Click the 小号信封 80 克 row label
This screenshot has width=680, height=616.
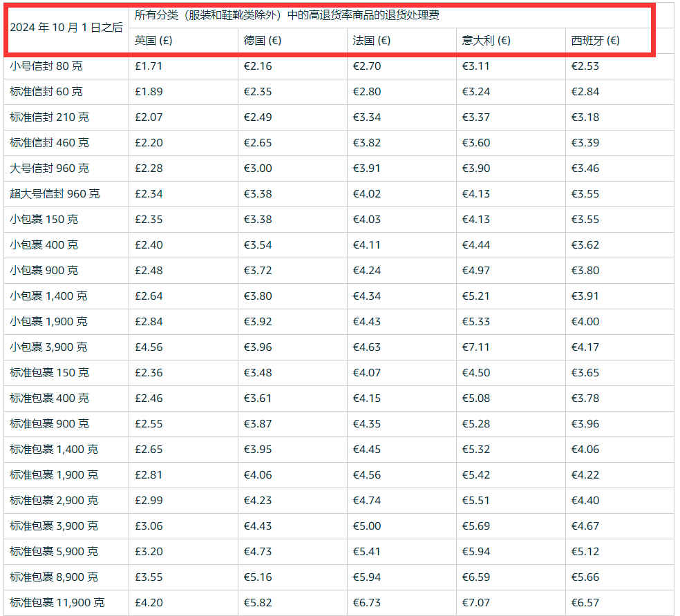tap(46, 66)
